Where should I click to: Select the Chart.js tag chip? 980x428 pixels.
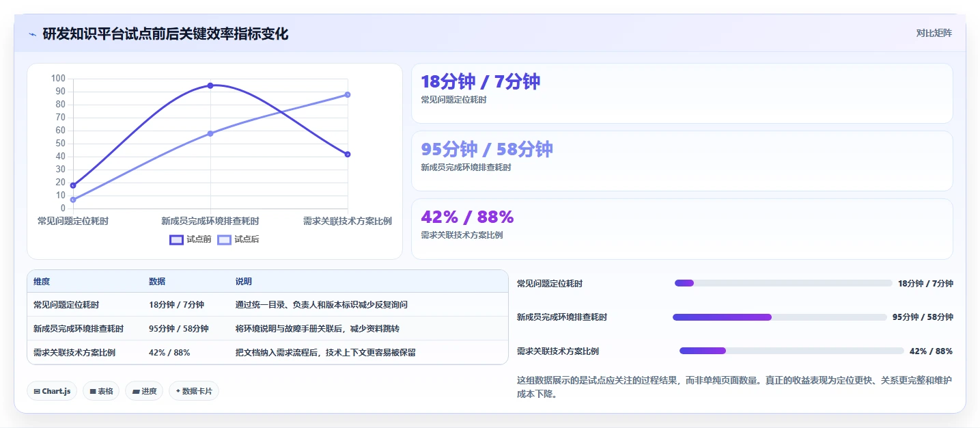[52, 391]
